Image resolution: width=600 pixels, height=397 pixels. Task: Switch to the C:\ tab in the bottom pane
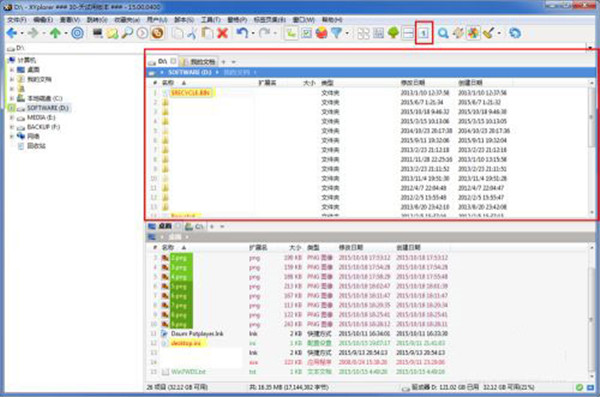(x=194, y=227)
